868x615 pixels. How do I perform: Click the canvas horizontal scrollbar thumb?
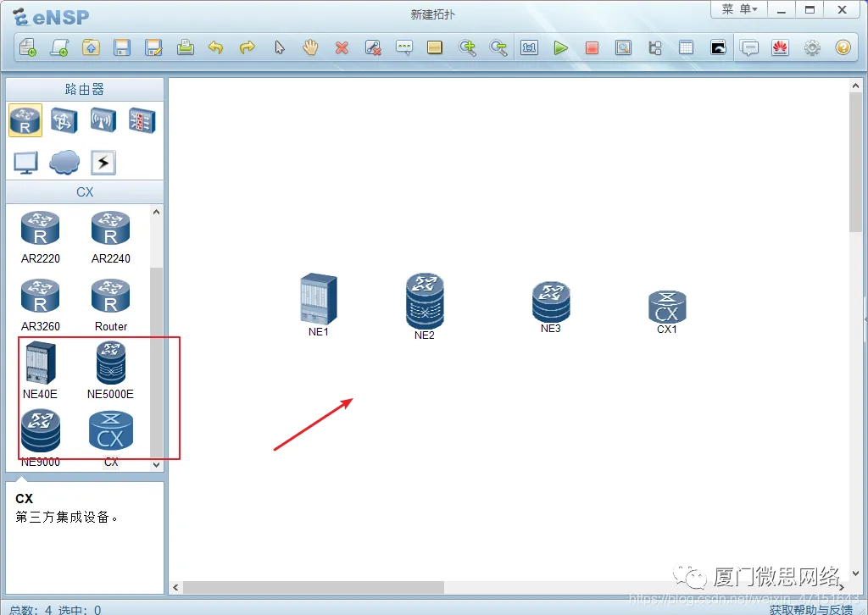(314, 587)
